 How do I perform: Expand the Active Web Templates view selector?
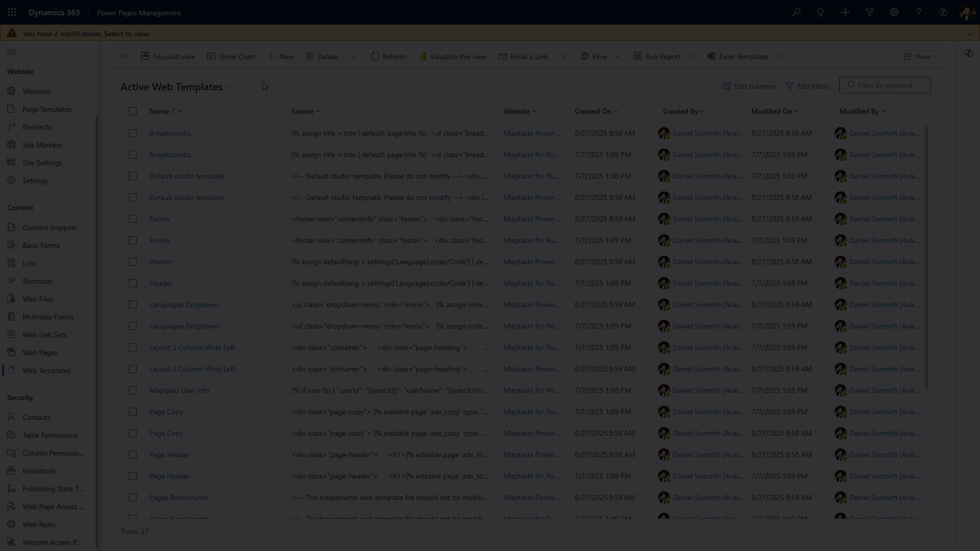(231, 87)
